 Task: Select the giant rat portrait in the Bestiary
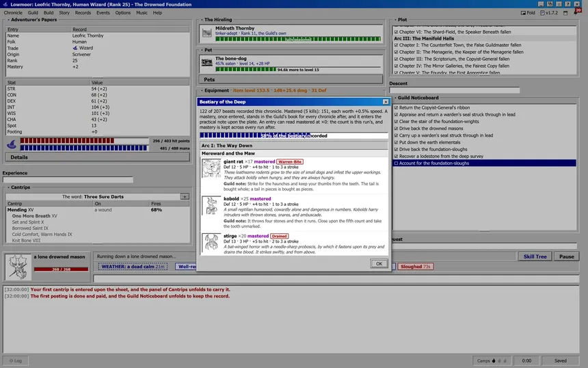pos(211,168)
